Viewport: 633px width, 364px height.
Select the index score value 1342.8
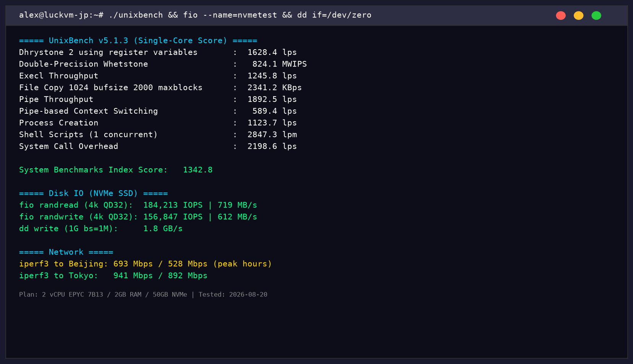pyautogui.click(x=198, y=170)
